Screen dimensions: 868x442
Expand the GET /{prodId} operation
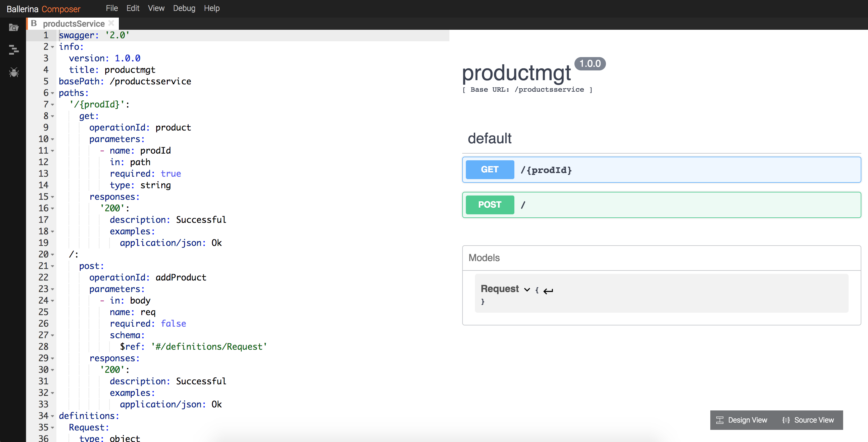tap(661, 170)
